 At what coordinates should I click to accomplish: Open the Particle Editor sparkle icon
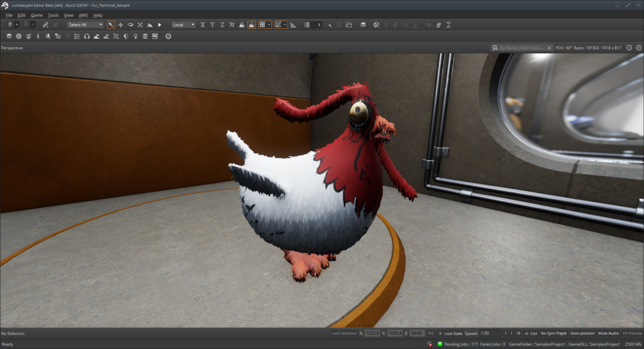pos(116,36)
